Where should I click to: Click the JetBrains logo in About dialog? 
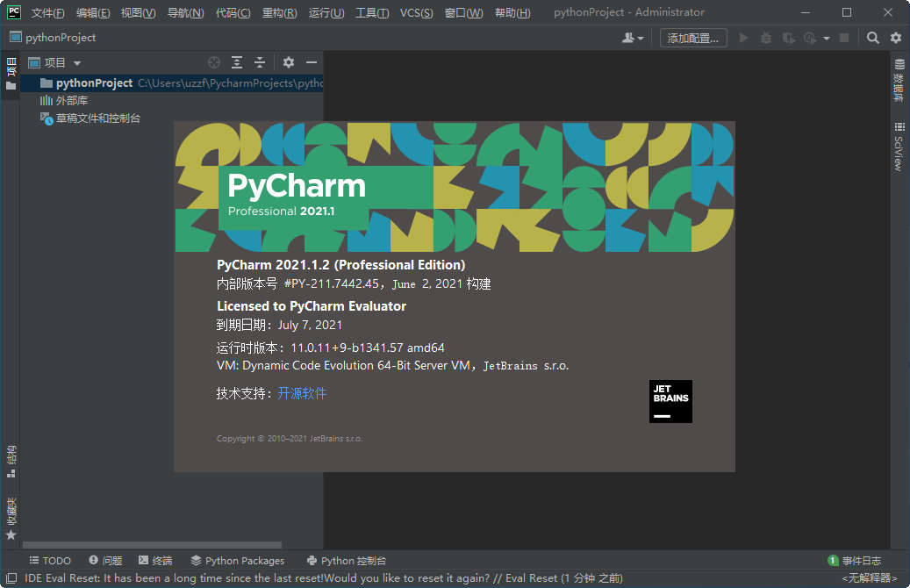670,402
